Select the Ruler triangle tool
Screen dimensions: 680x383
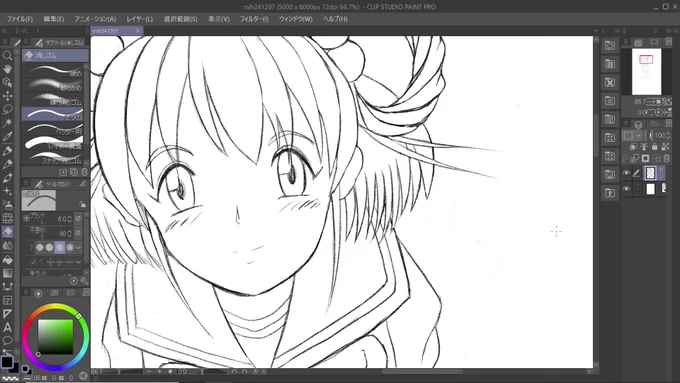[7, 314]
